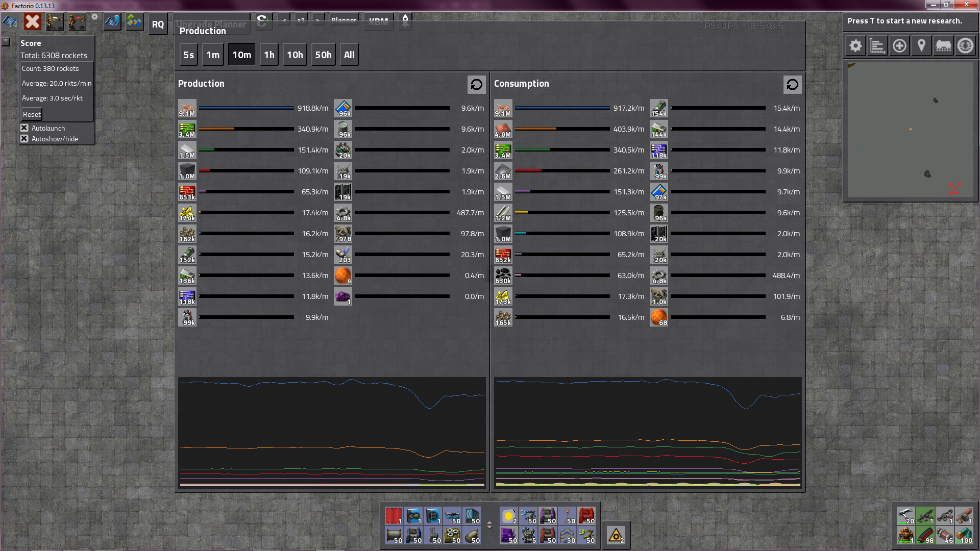Click the RQ button

[x=158, y=24]
